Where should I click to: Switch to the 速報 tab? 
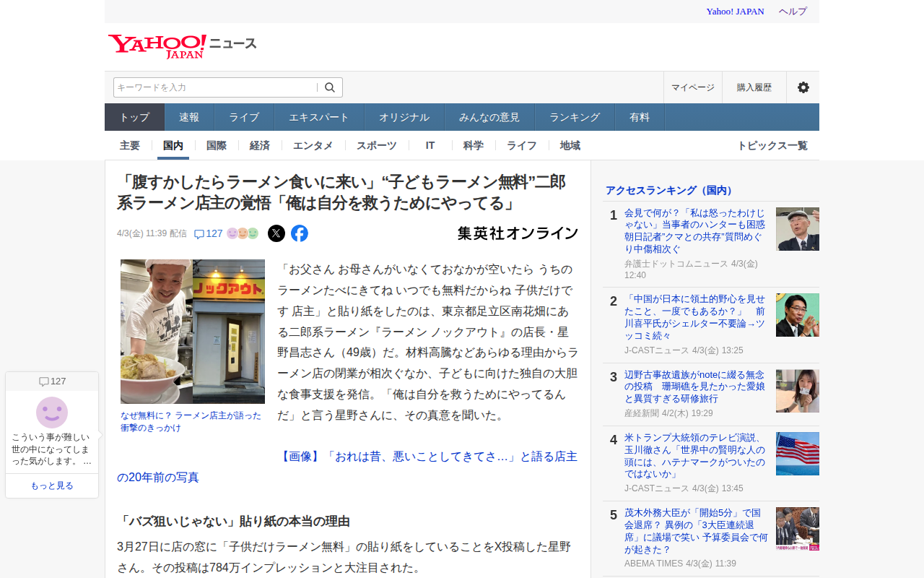point(189,117)
